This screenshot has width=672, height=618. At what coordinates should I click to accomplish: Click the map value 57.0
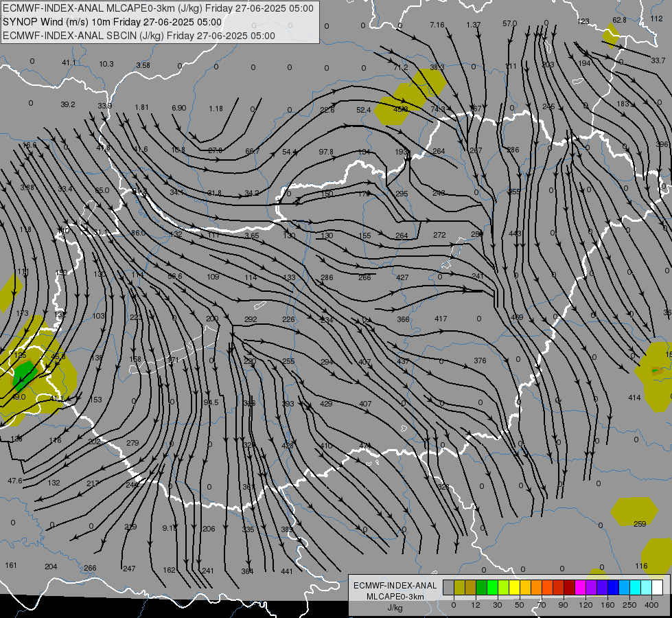click(x=509, y=23)
